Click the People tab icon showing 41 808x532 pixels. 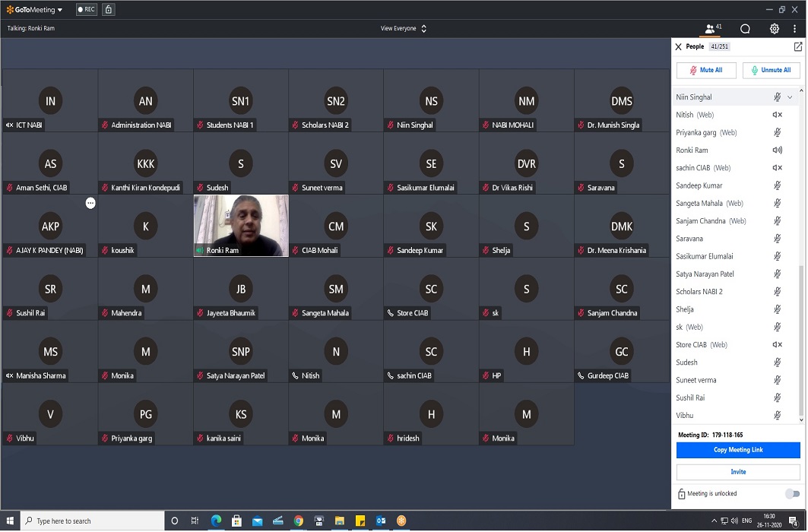click(712, 29)
